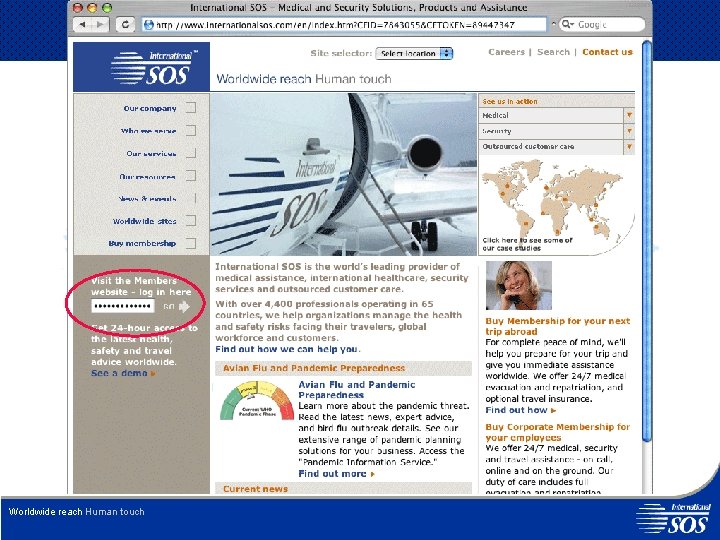Follow the See a demo link
The width and height of the screenshot is (720, 540).
123,373
